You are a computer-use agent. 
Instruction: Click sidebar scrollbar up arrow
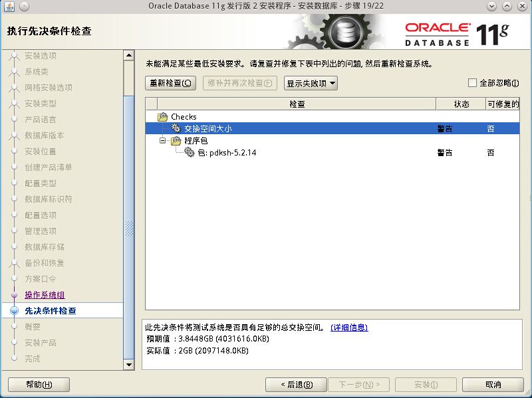tap(129, 55)
